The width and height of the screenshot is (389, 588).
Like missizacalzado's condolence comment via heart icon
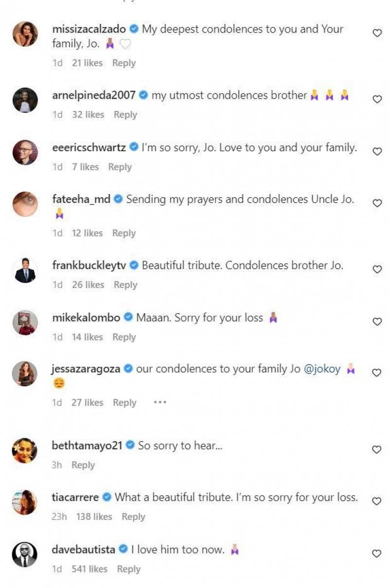(377, 32)
